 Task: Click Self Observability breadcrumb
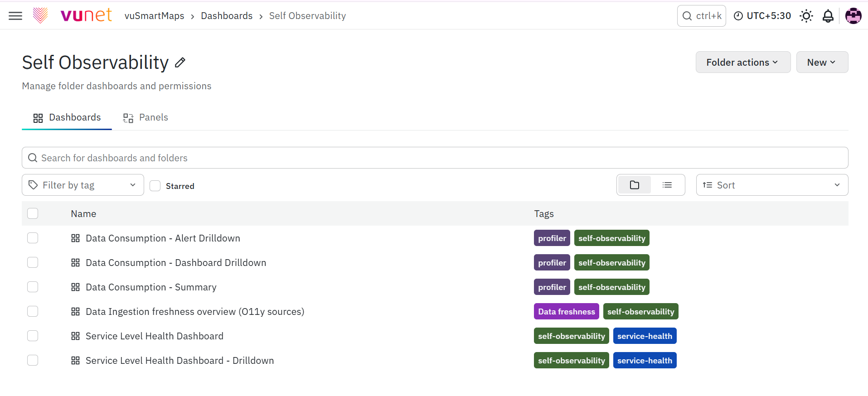[x=307, y=16]
